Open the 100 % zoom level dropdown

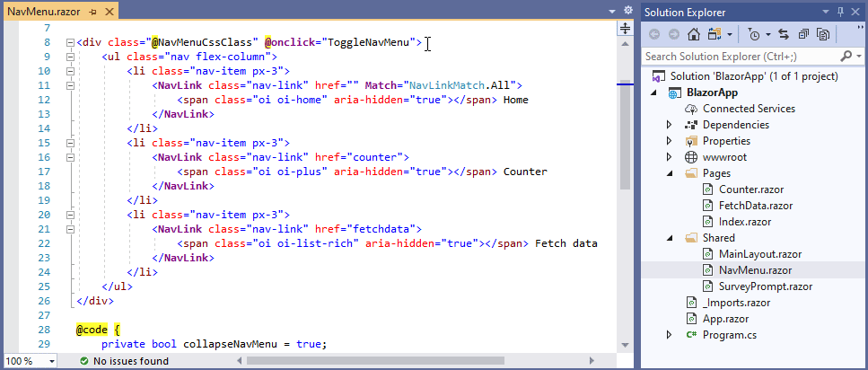tap(30, 361)
